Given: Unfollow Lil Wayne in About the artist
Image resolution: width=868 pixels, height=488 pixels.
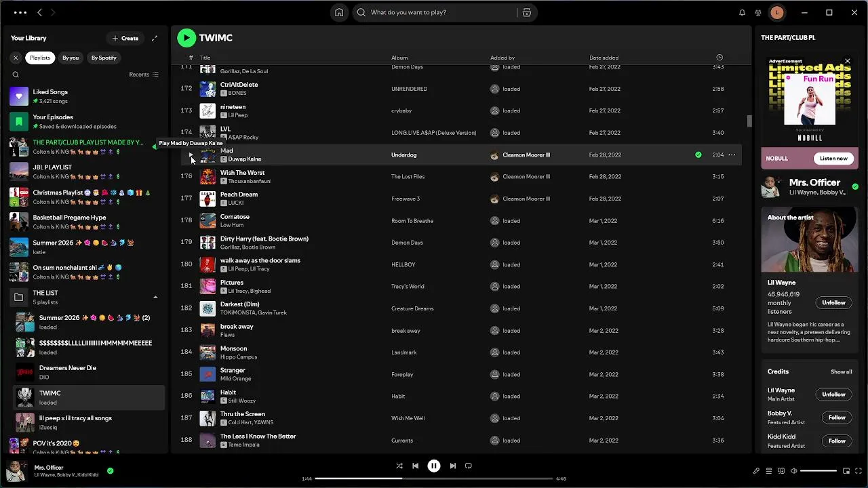Looking at the screenshot, I should tap(833, 302).
